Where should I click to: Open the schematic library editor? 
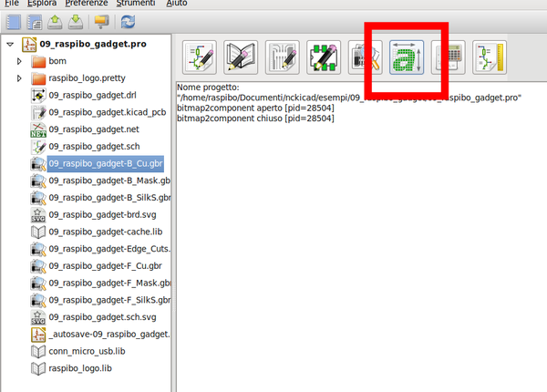click(x=241, y=57)
